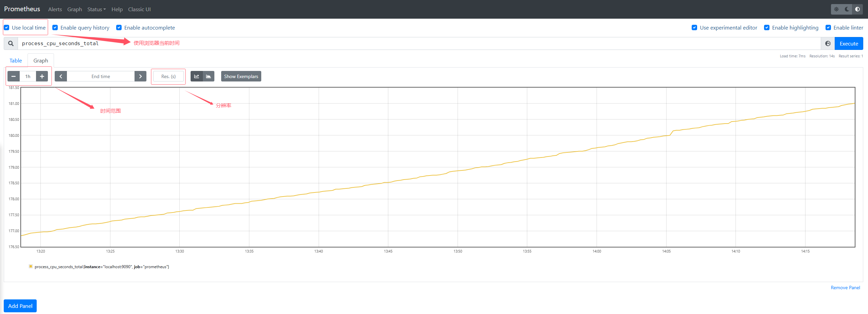
Task: Click the yellow legend color swatch
Action: tap(31, 266)
